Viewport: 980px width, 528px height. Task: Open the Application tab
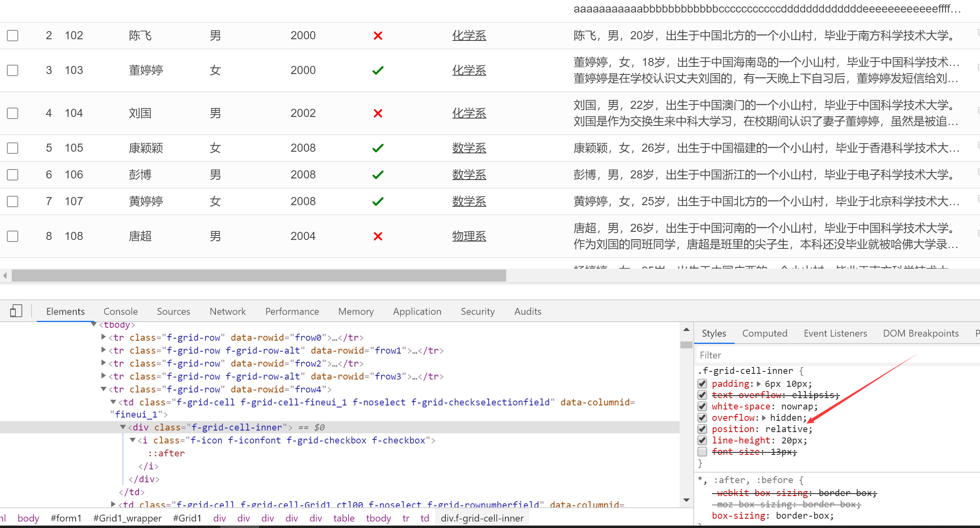(x=417, y=311)
